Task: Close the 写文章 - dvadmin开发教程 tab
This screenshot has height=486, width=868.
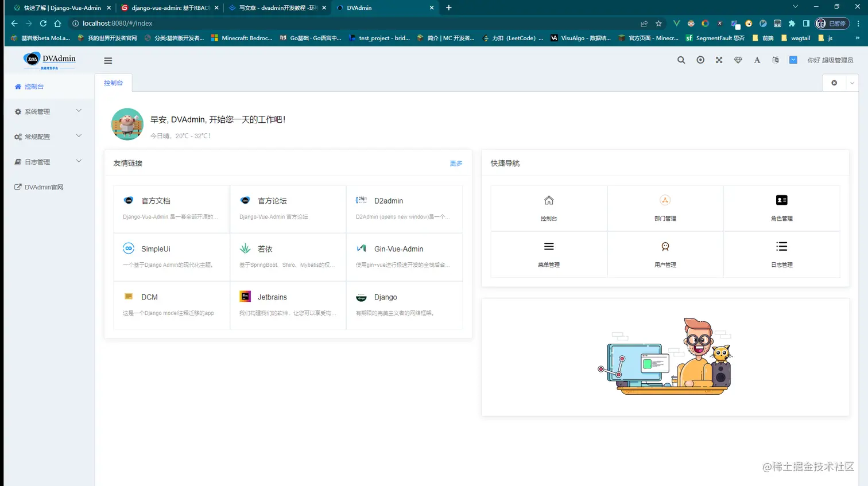Action: 324,8
